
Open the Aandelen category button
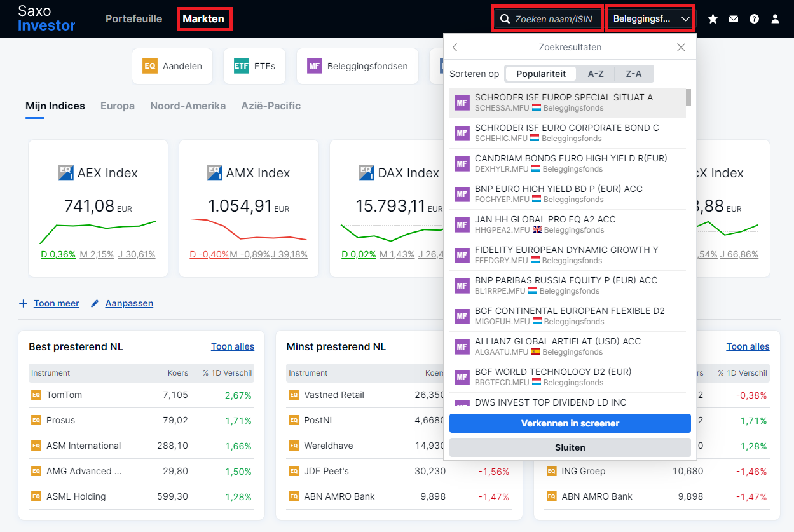click(172, 66)
